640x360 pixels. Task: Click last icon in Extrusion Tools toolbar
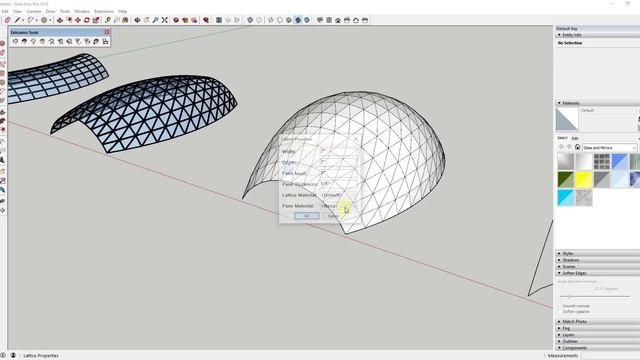105,41
